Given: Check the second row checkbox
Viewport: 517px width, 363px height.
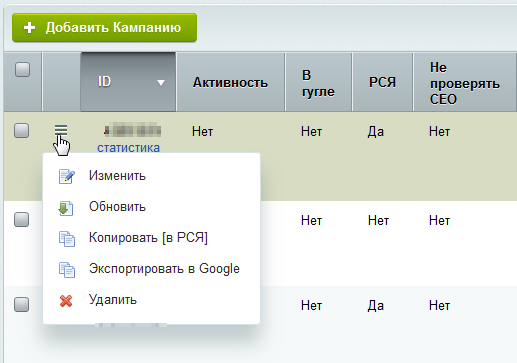Looking at the screenshot, I should pos(22,219).
